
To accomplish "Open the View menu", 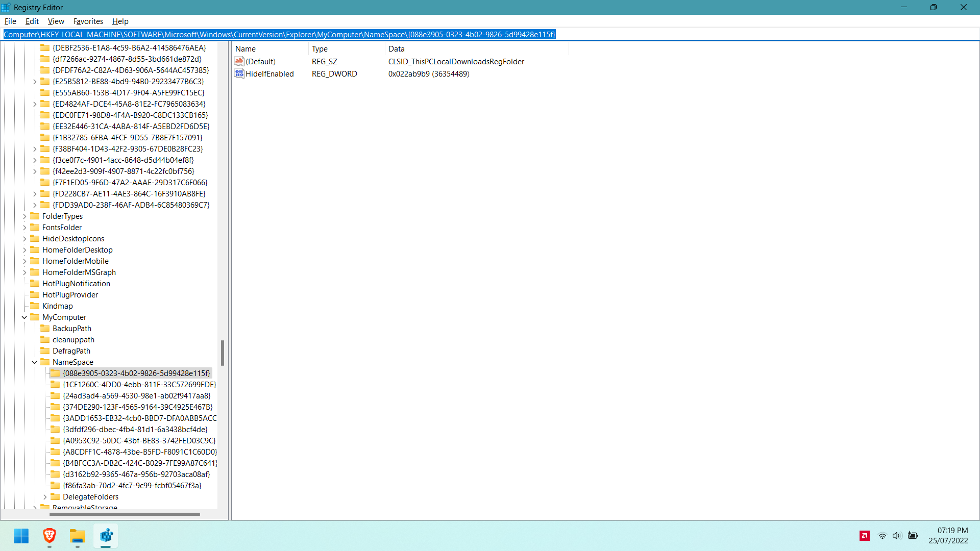I will (x=56, y=21).
